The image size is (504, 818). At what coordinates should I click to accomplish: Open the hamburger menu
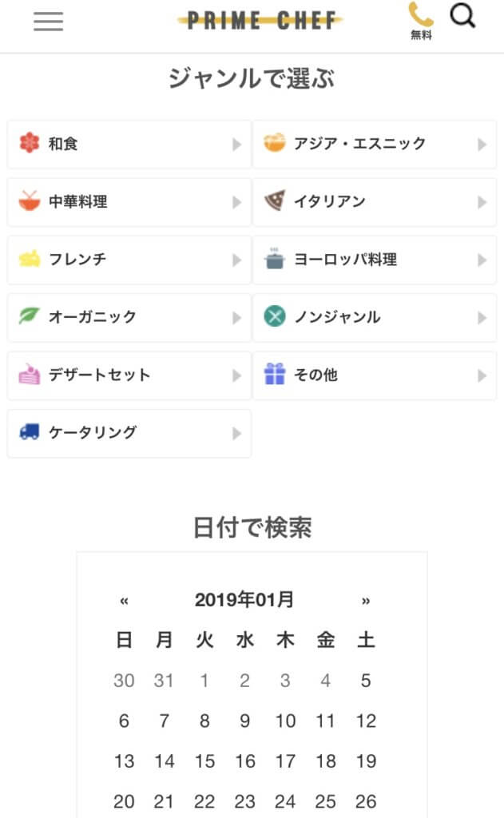(x=48, y=22)
